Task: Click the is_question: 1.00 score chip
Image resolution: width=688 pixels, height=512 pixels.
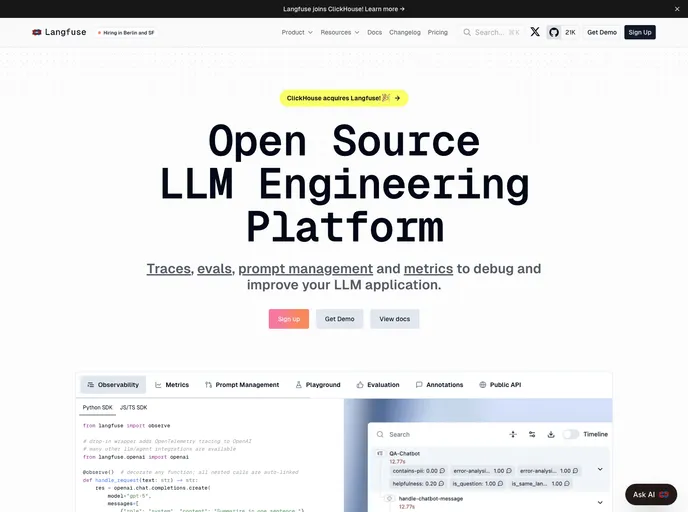Action: pos(478,483)
